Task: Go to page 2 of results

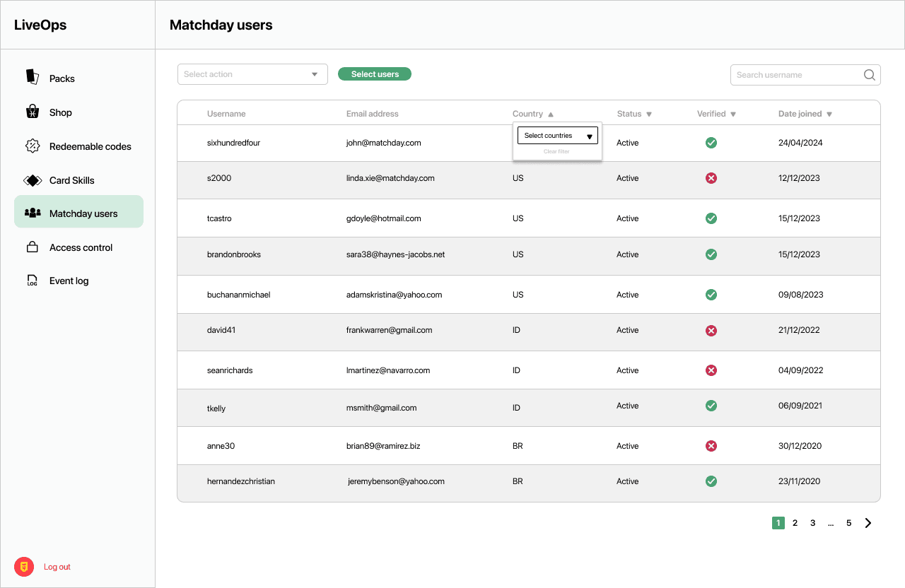Action: point(795,523)
